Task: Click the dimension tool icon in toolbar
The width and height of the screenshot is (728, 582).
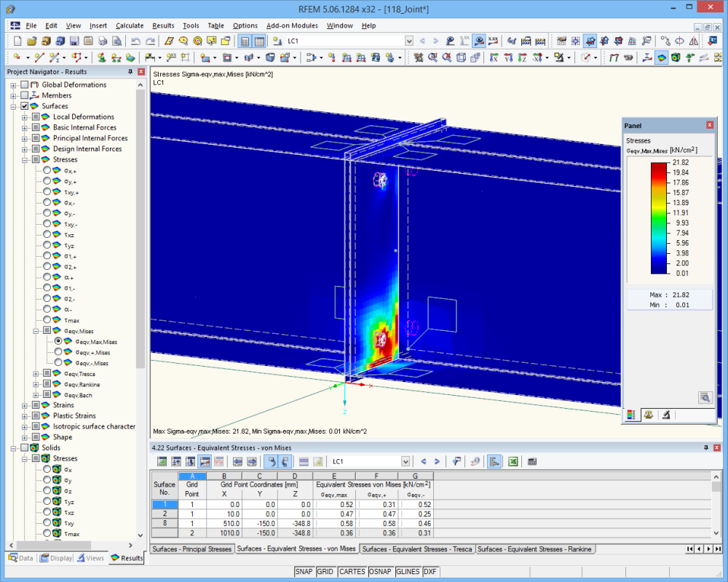Action: tap(150, 57)
